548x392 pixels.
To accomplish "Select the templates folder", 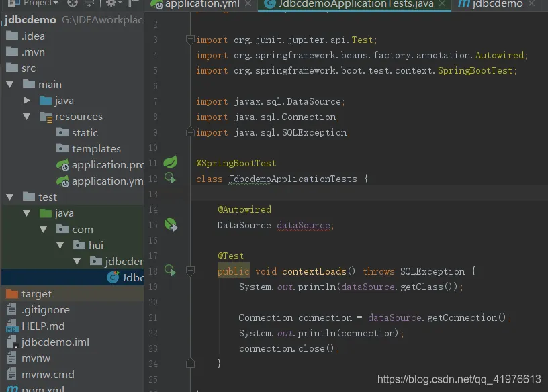I will (x=89, y=149).
